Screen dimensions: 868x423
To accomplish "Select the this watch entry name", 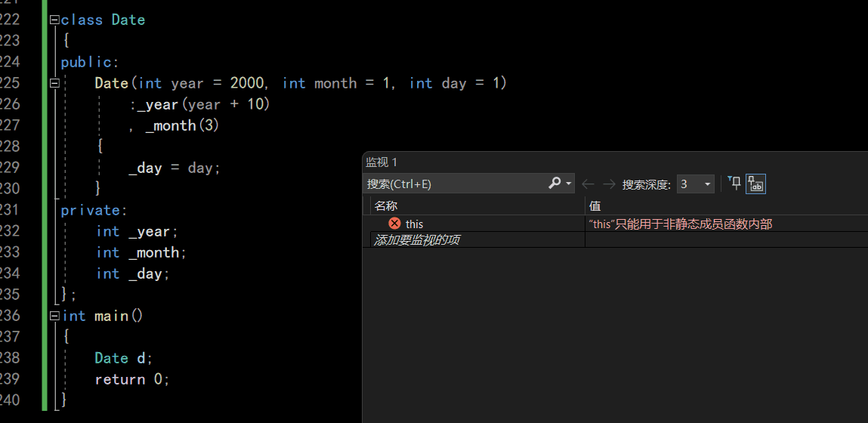I will (x=414, y=224).
